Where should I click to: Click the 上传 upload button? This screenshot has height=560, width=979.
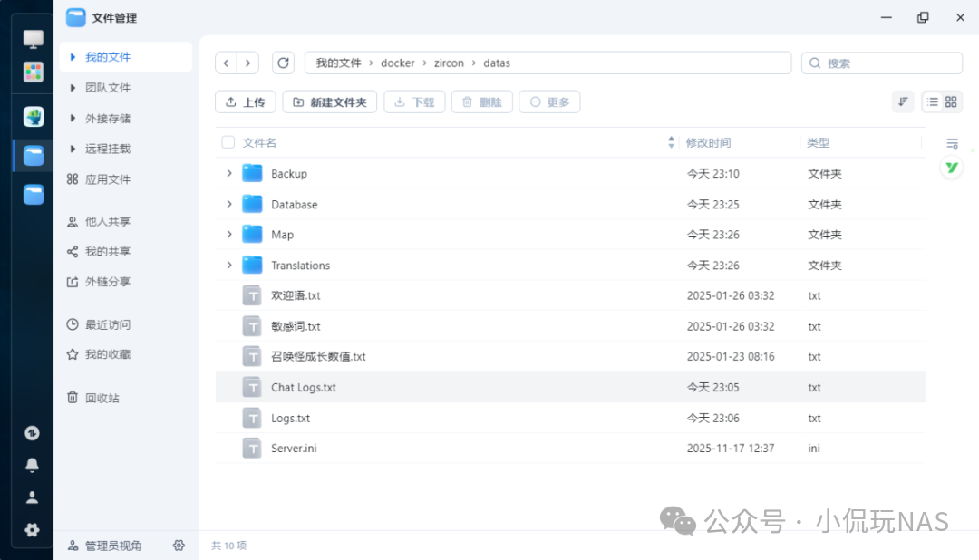[245, 102]
